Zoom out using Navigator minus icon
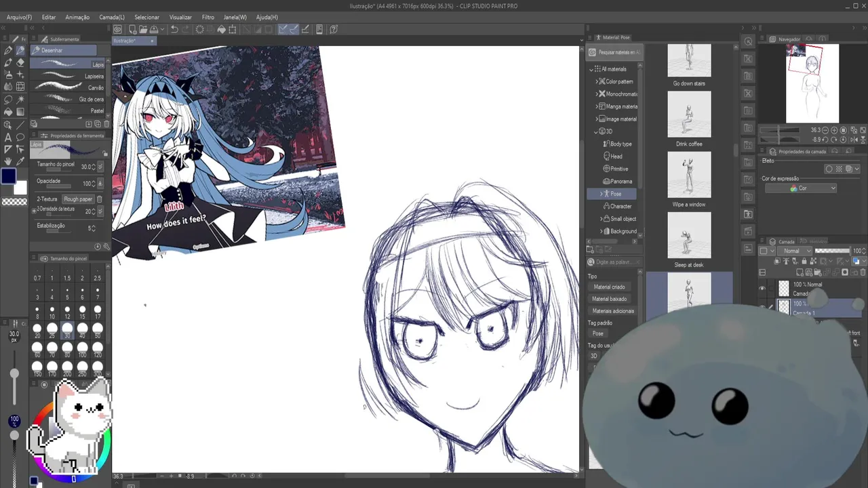Image resolution: width=868 pixels, height=488 pixels. (826, 130)
